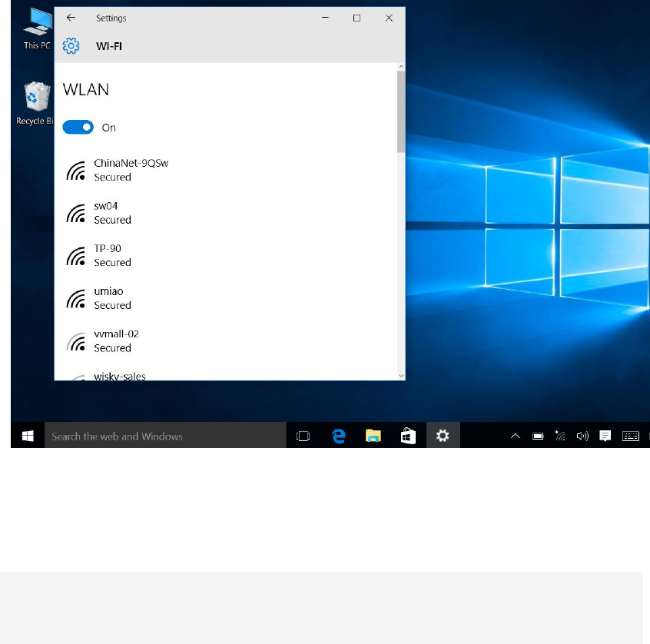Open Task View on the taskbar
650x644 pixels.
[x=303, y=436]
